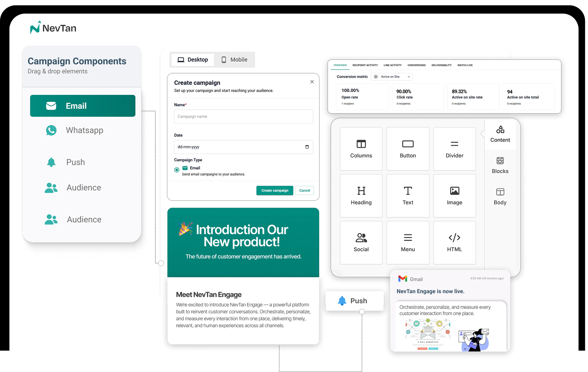Screen dimensions: 588x372
Task: Click the people icon next to second Audience
Action: click(x=51, y=220)
